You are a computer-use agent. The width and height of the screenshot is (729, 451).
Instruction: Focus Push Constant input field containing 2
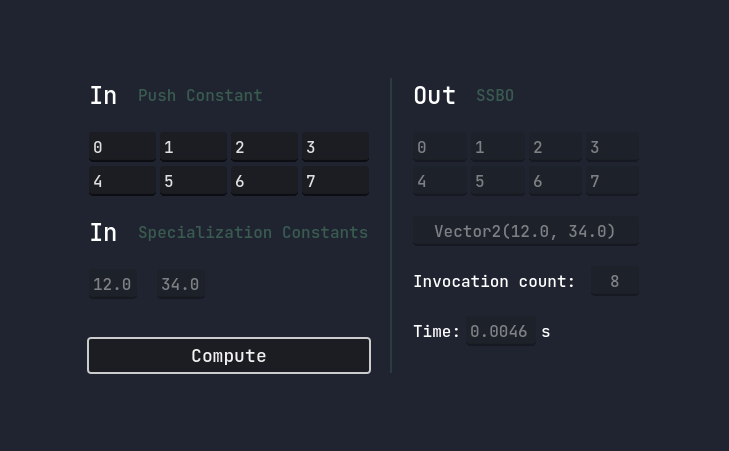click(x=264, y=147)
